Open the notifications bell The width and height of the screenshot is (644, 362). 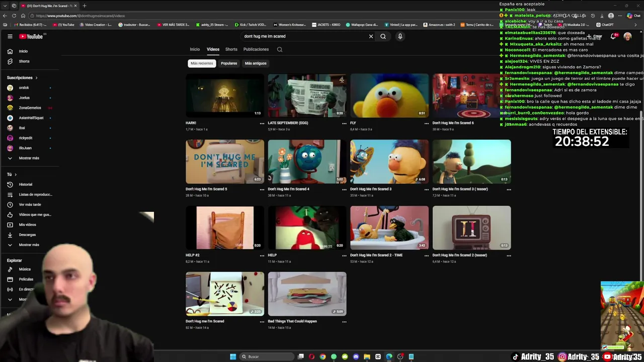tap(613, 36)
